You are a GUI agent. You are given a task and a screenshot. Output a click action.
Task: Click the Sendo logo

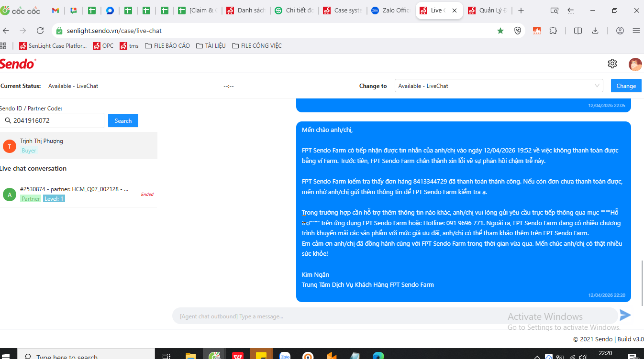[x=18, y=64]
